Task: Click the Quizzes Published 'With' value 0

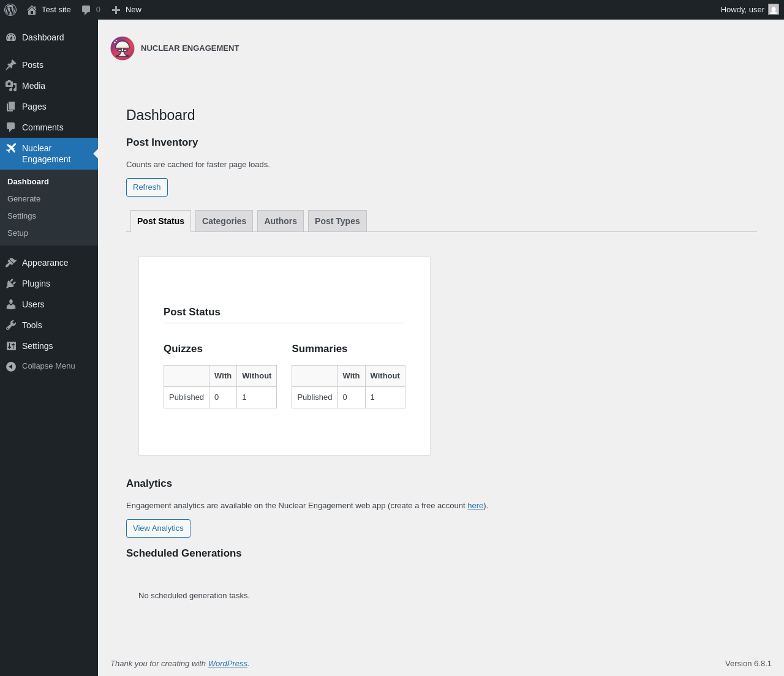Action: (223, 397)
